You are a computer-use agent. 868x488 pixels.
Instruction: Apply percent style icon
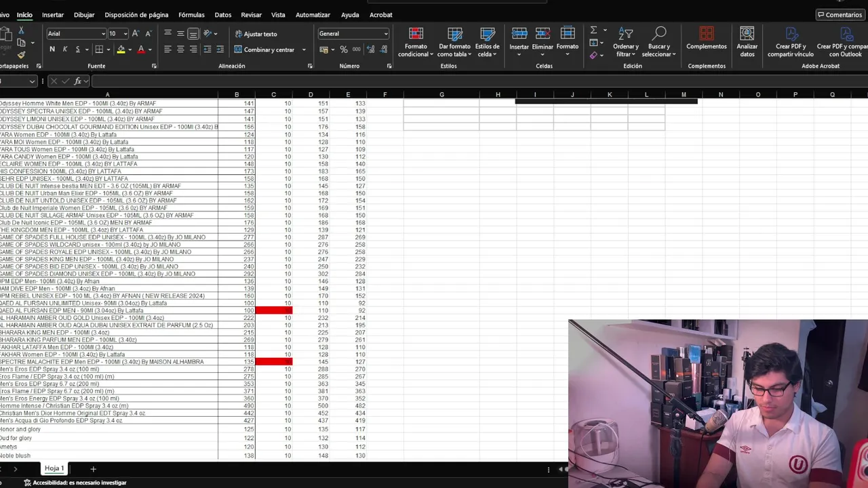(344, 49)
